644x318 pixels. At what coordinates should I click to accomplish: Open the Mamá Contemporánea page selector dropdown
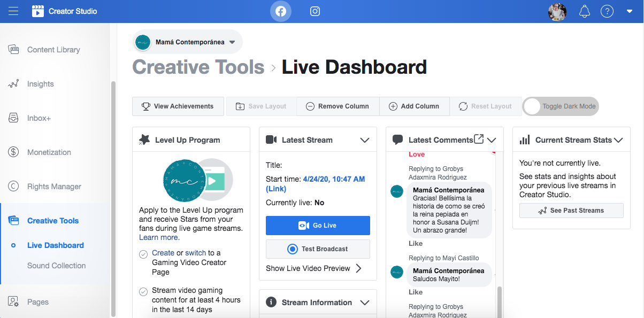pos(187,42)
